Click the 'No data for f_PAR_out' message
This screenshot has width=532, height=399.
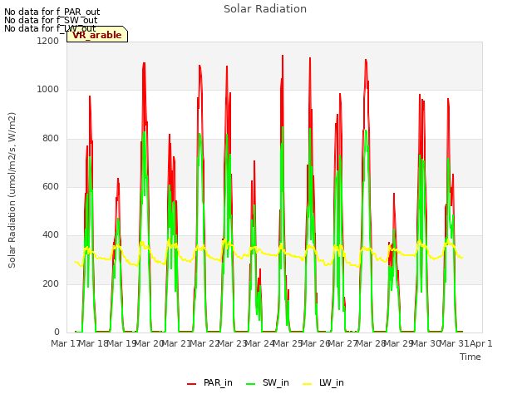(x=52, y=12)
